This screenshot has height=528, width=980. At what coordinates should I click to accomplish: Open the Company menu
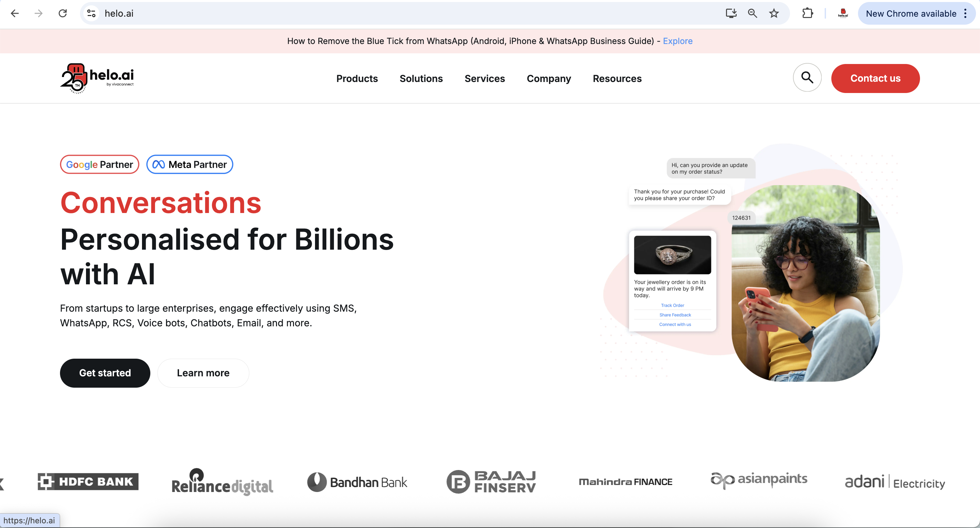click(x=549, y=79)
